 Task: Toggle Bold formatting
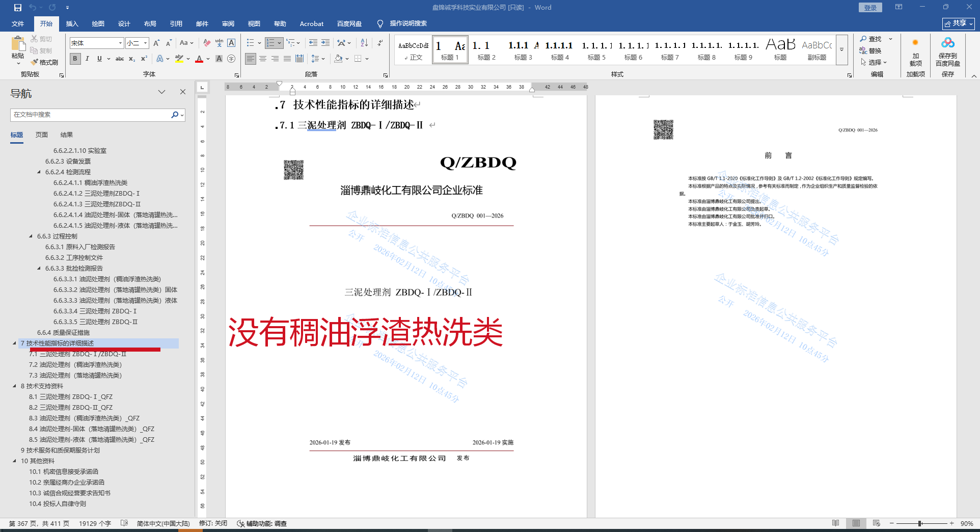click(75, 59)
